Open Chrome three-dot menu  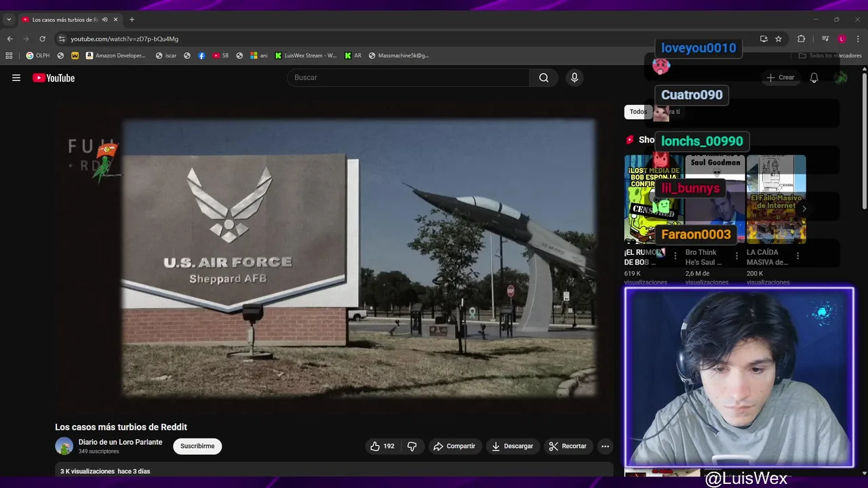[859, 39]
